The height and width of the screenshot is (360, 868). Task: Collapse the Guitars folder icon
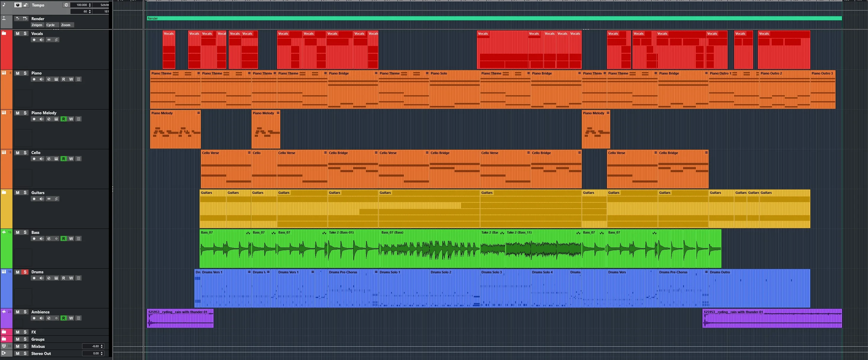[4, 192]
